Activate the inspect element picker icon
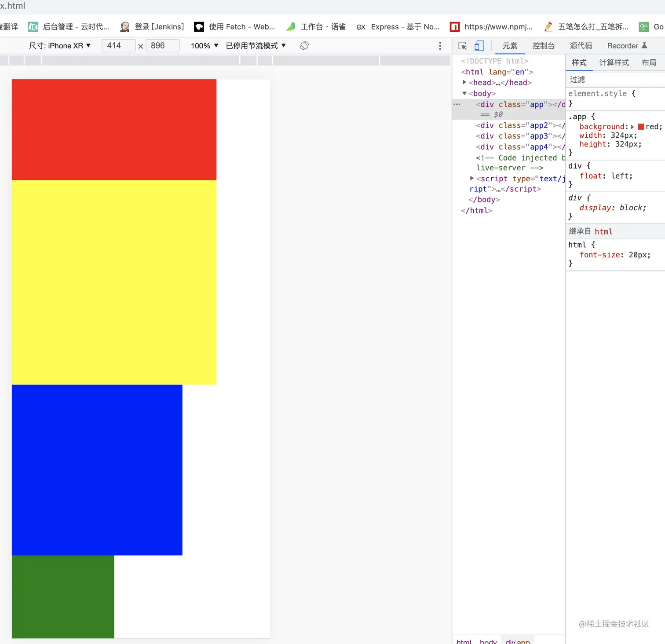The image size is (665, 644). (x=462, y=46)
